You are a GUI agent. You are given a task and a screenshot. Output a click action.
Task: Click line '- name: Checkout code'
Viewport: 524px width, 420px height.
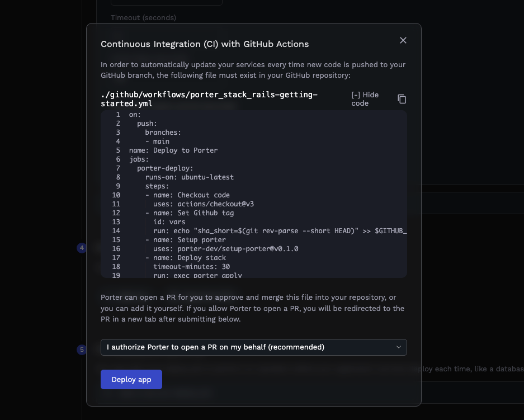(187, 195)
